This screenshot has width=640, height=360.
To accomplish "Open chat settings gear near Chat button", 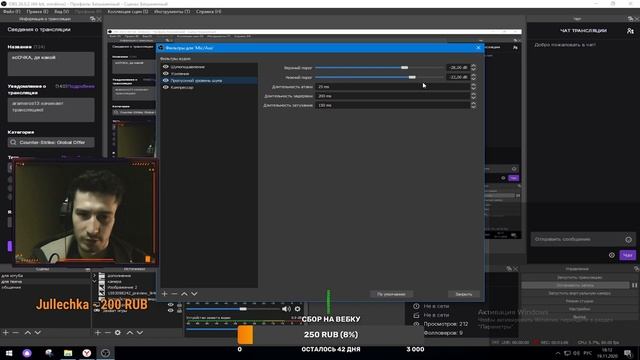I will click(x=611, y=255).
